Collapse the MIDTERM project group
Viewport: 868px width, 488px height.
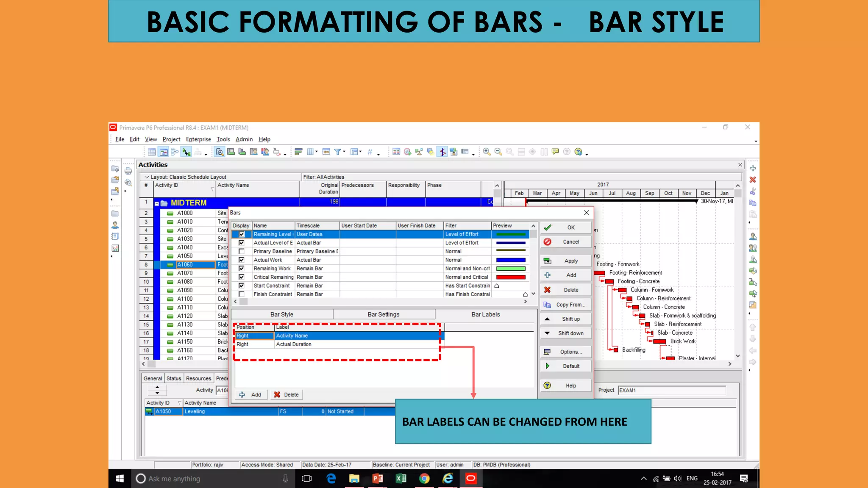point(157,203)
